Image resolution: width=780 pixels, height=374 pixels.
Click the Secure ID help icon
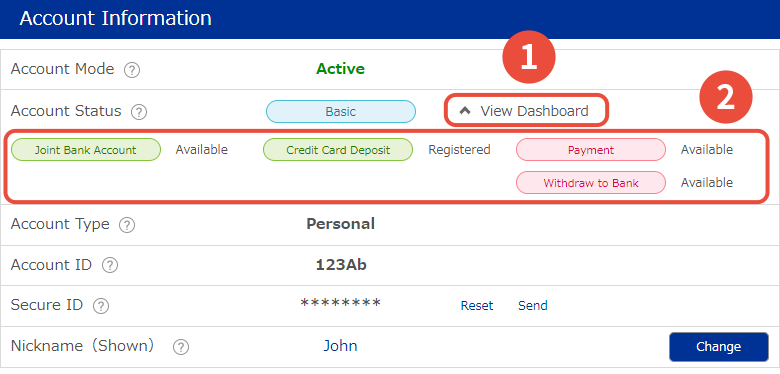(x=101, y=306)
